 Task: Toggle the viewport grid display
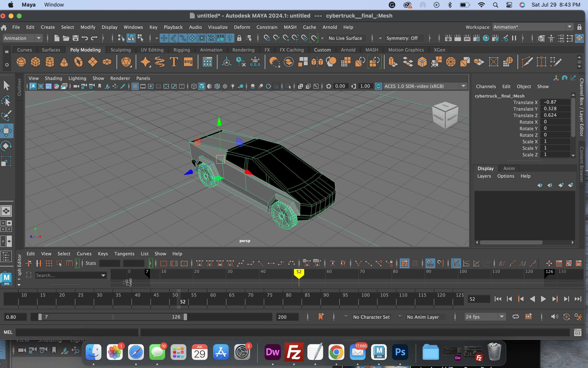(135, 86)
